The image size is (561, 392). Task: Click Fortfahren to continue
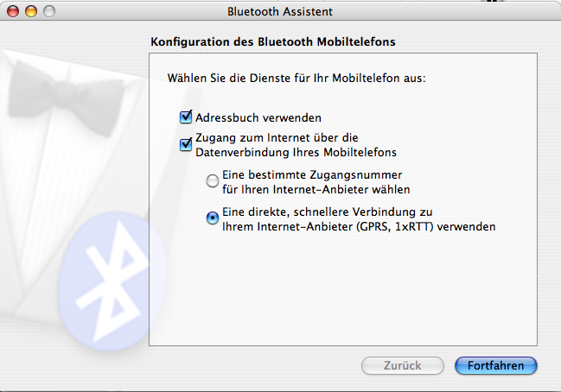tap(496, 365)
